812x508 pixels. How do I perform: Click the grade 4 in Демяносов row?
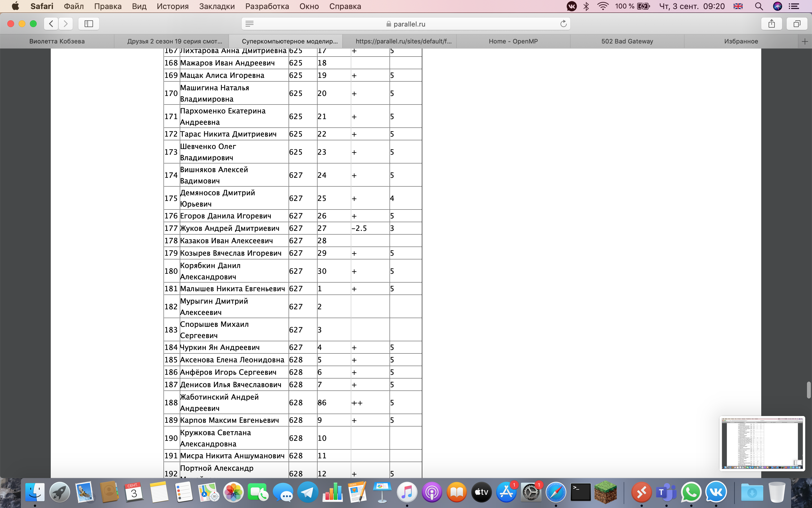tap(392, 198)
